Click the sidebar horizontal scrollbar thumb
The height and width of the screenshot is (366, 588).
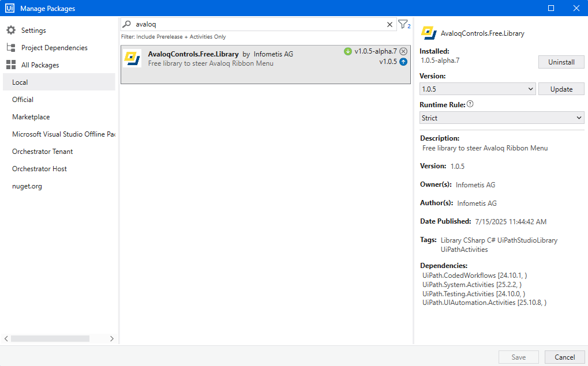(50, 339)
